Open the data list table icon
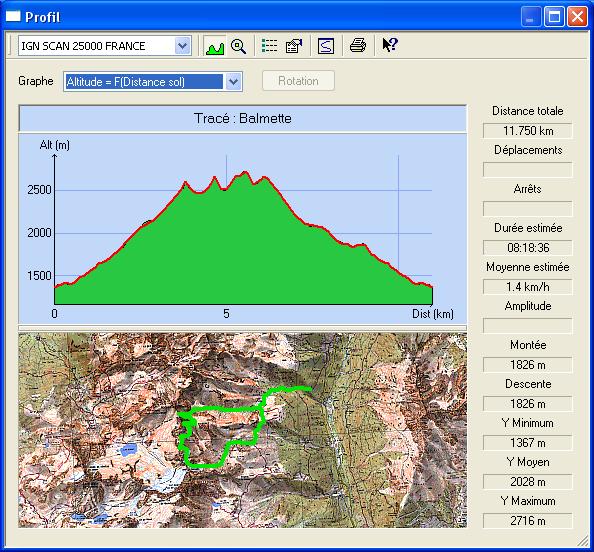Image resolution: width=594 pixels, height=552 pixels. [269, 46]
